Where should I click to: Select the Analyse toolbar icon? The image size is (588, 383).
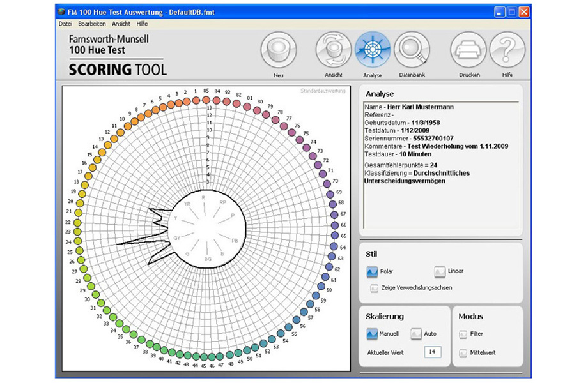[373, 50]
